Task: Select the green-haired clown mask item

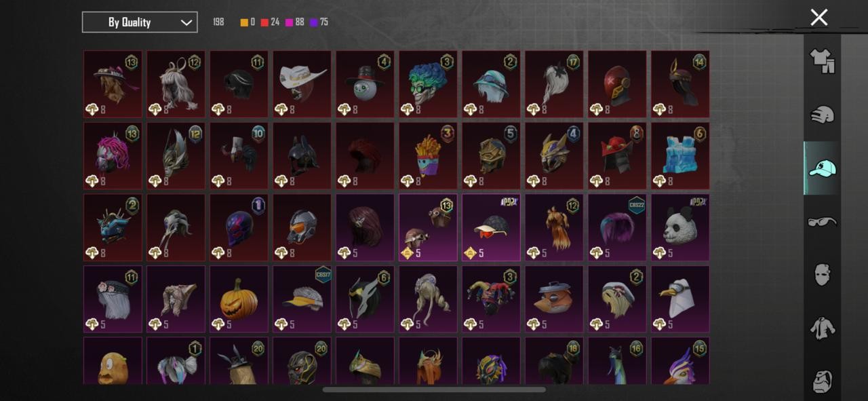Action: (x=428, y=83)
